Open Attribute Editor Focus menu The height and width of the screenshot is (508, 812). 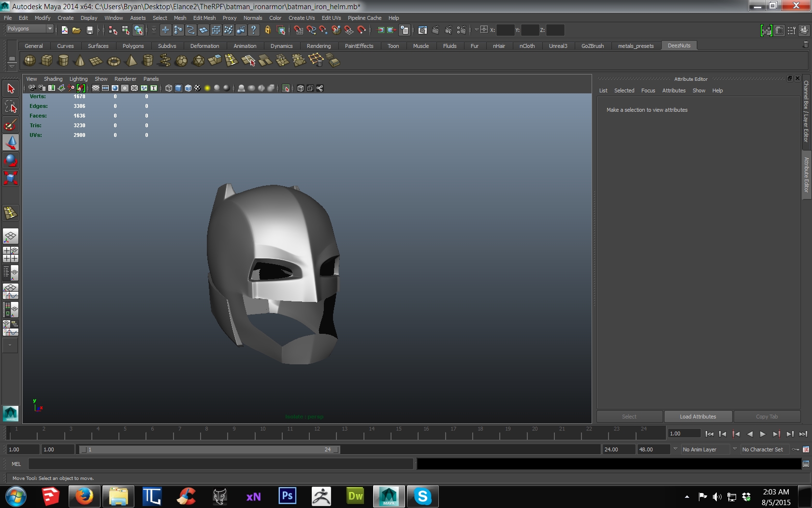[648, 90]
